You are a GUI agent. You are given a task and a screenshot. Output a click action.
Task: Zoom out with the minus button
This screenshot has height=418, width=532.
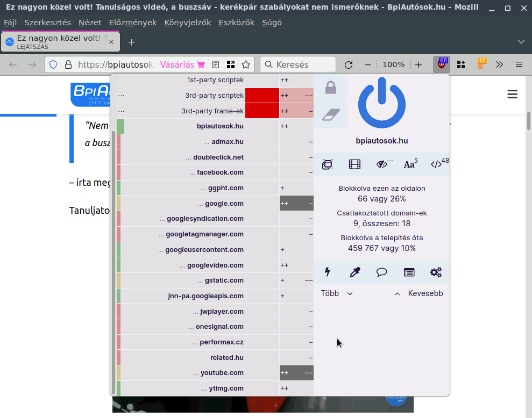click(367, 64)
